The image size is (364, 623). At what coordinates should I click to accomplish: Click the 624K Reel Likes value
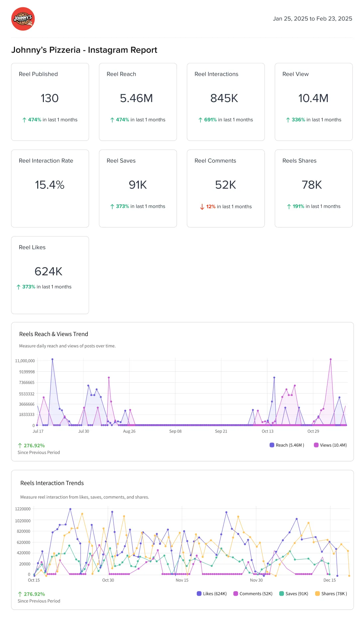(49, 272)
